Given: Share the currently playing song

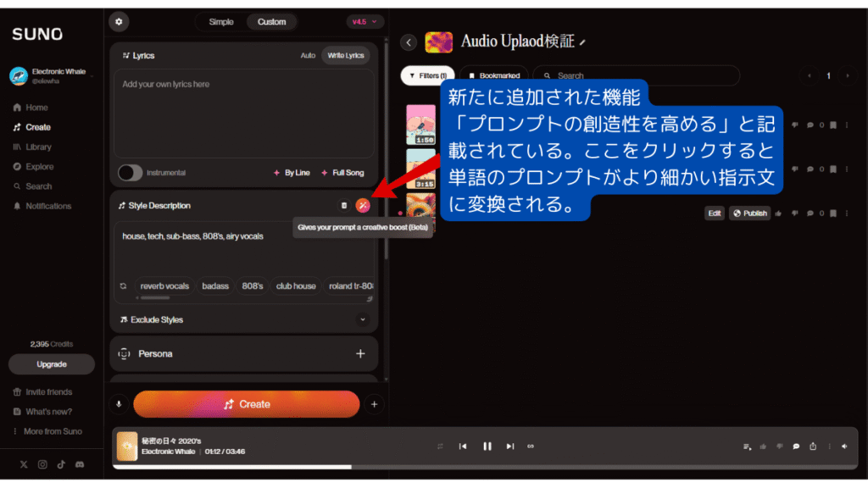Looking at the screenshot, I should pos(813,446).
